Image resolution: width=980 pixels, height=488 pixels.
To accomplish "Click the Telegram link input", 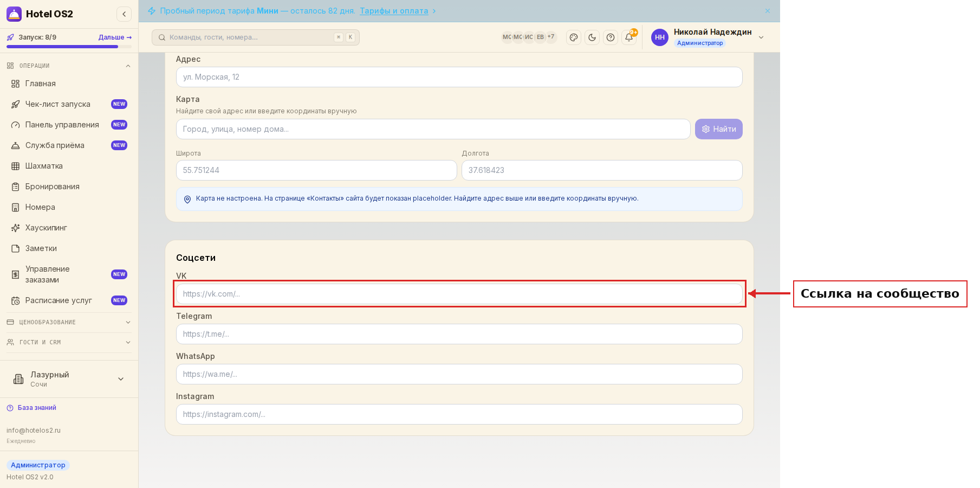I will point(459,334).
